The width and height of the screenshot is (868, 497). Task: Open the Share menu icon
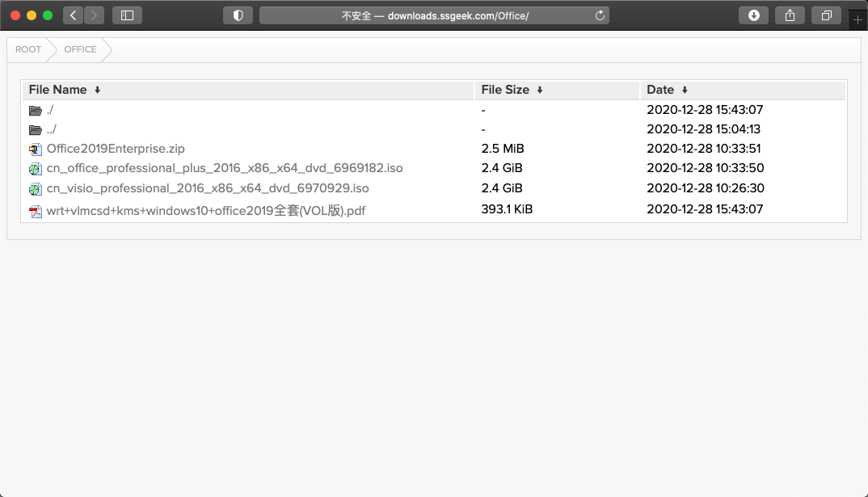pos(790,15)
